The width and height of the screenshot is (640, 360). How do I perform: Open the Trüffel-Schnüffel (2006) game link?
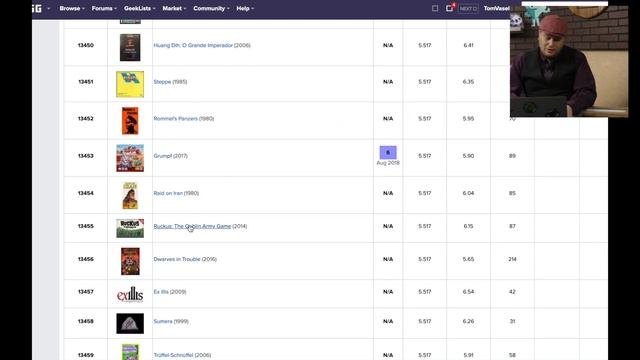point(173,355)
